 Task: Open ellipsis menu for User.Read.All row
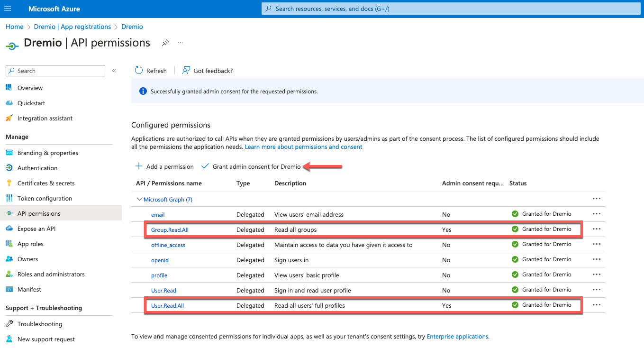596,305
